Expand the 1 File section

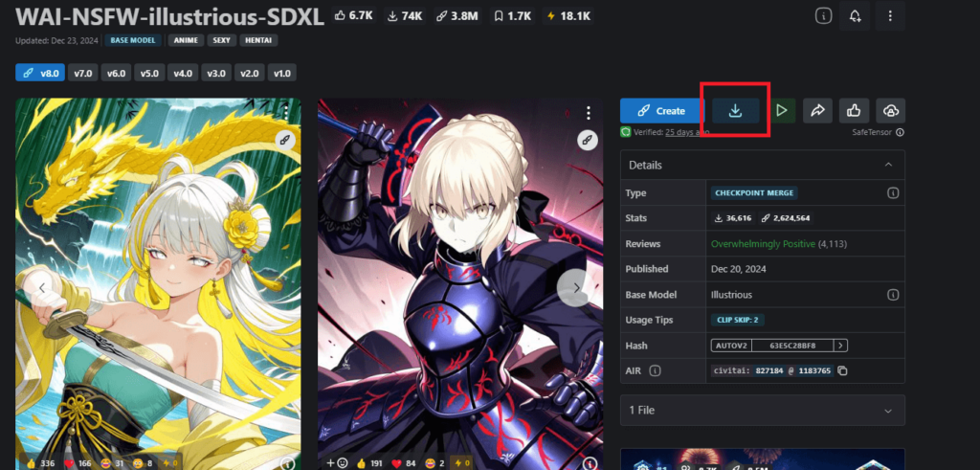763,410
